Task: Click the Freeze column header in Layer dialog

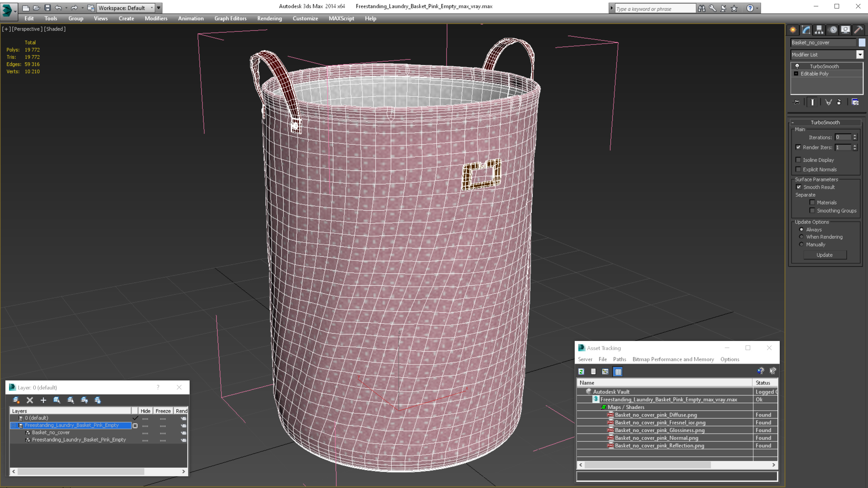Action: click(163, 411)
